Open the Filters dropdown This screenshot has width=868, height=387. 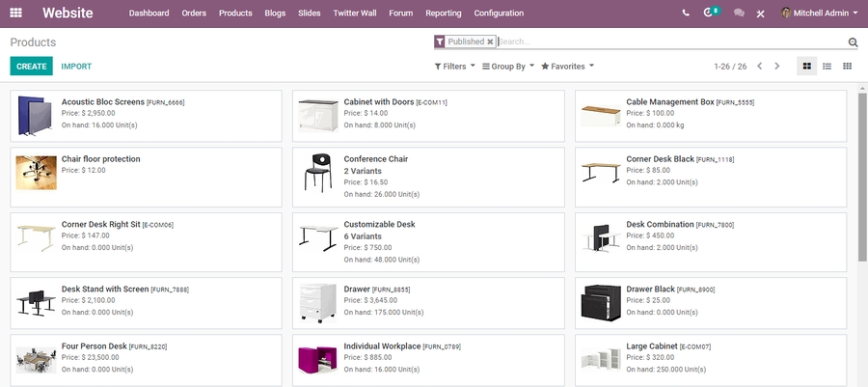455,67
